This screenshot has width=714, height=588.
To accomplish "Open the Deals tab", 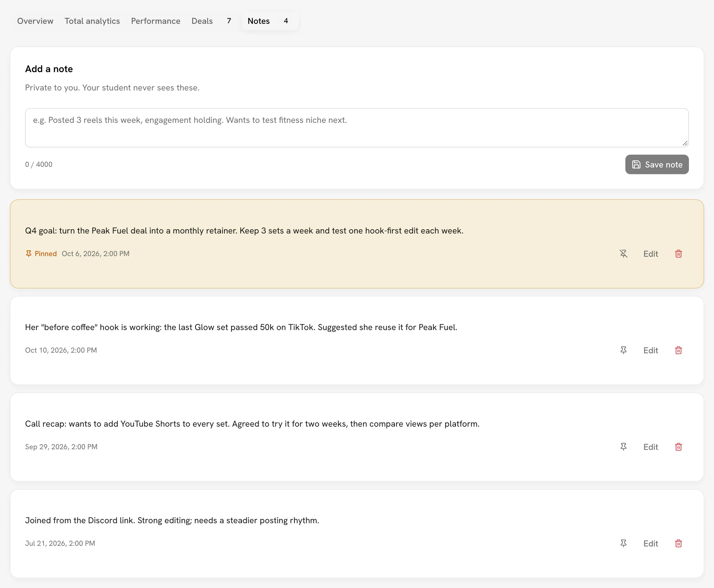I will [211, 21].
